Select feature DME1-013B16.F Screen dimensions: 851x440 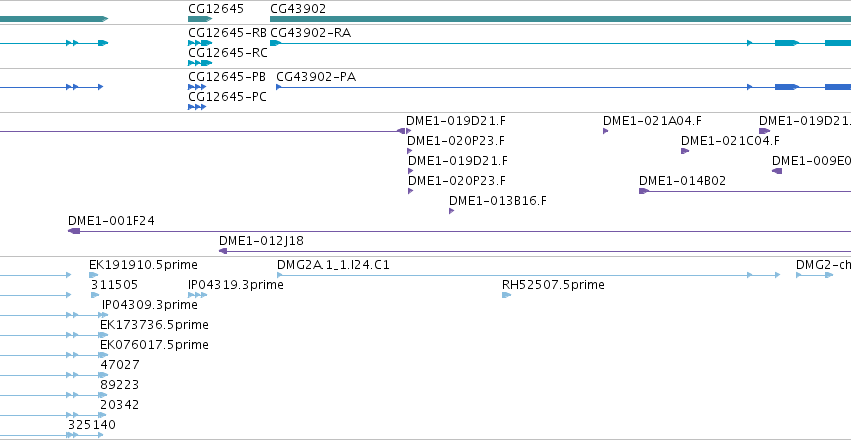498,201
